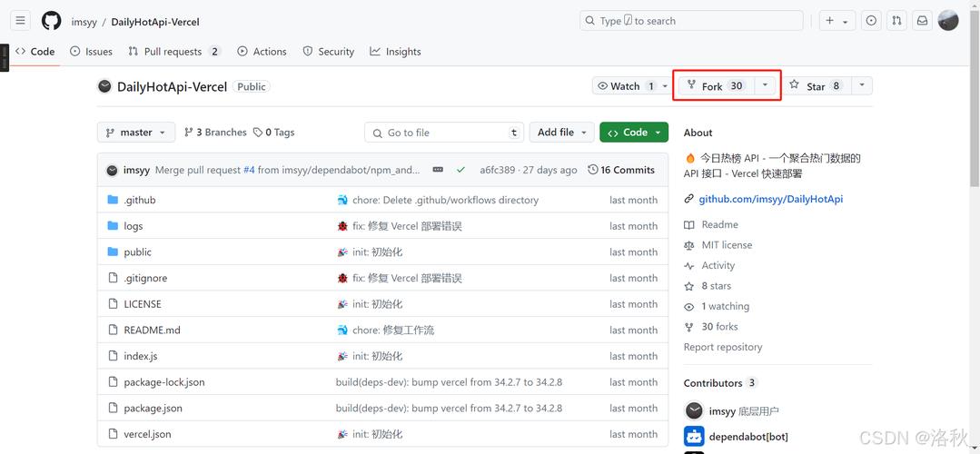View 3 Branches link
The height and width of the screenshot is (454, 980).
tap(215, 133)
